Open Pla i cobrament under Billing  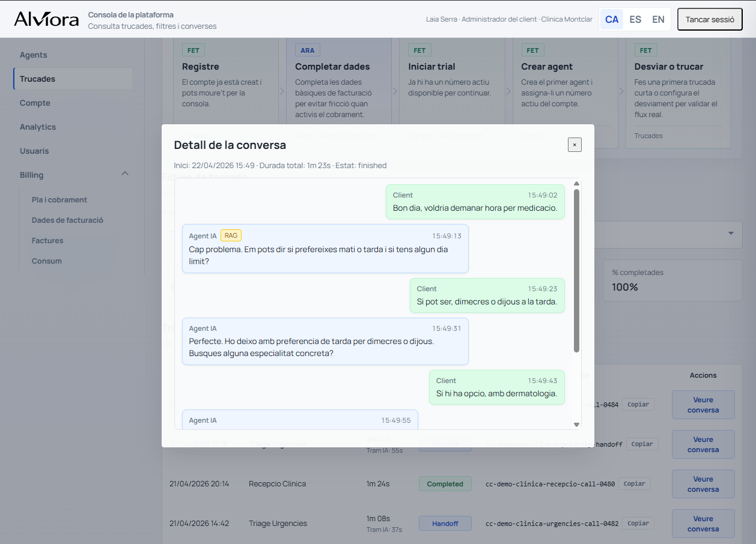pos(59,200)
